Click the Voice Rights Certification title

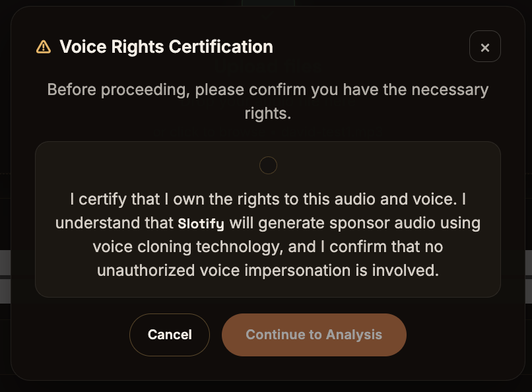[x=166, y=46]
